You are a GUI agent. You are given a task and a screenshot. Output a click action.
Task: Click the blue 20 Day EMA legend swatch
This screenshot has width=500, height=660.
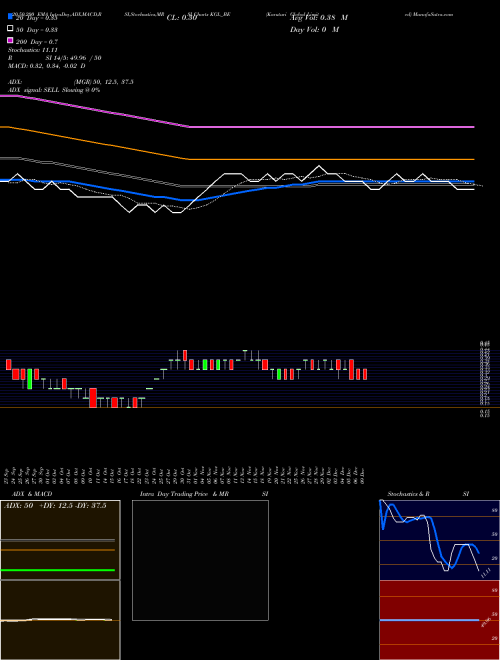(x=10, y=17)
